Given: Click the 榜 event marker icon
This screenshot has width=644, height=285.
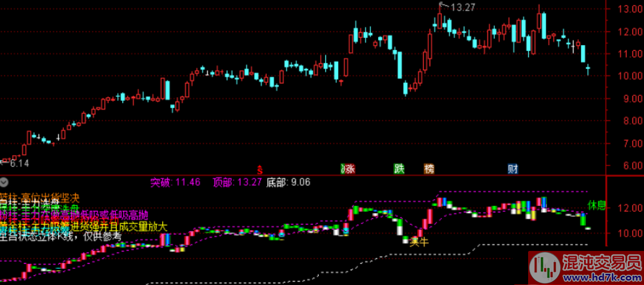Looking at the screenshot, I should coord(429,170).
